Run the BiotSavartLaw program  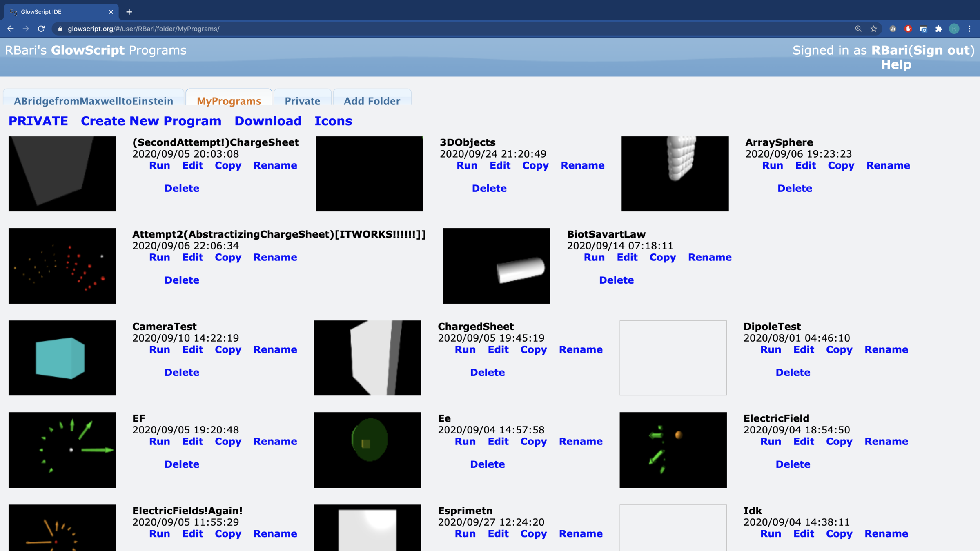click(594, 257)
